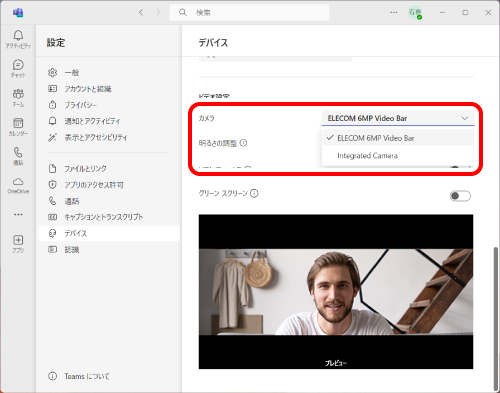Toggle the グリーン スクリーン switch
Viewport: 500px width, 393px height.
click(x=460, y=196)
